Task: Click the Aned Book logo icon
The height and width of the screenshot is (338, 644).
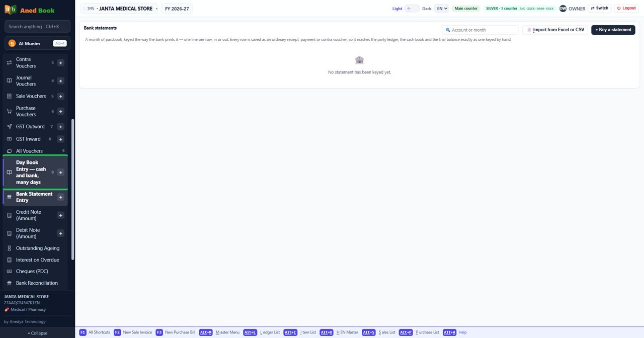Action: pyautogui.click(x=10, y=10)
